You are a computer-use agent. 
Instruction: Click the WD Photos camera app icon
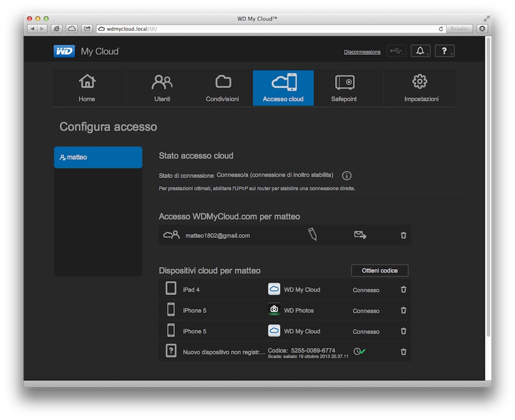pyautogui.click(x=274, y=309)
